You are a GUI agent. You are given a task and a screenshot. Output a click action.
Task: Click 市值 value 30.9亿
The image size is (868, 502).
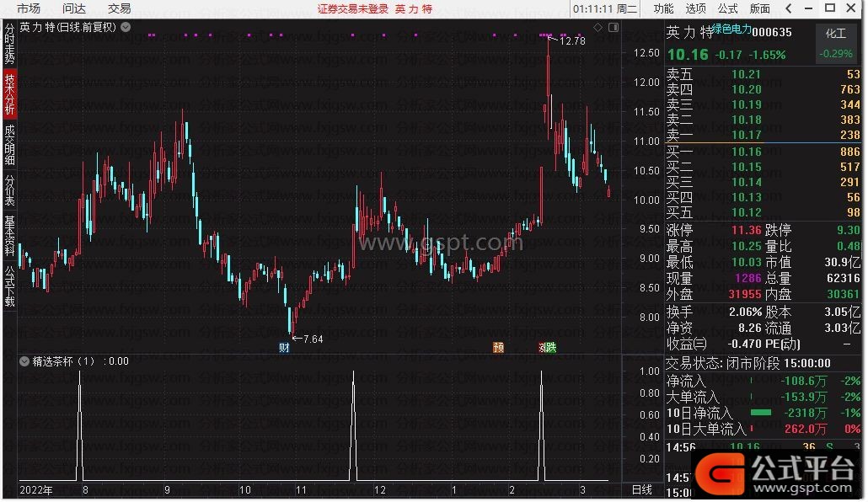click(x=843, y=262)
